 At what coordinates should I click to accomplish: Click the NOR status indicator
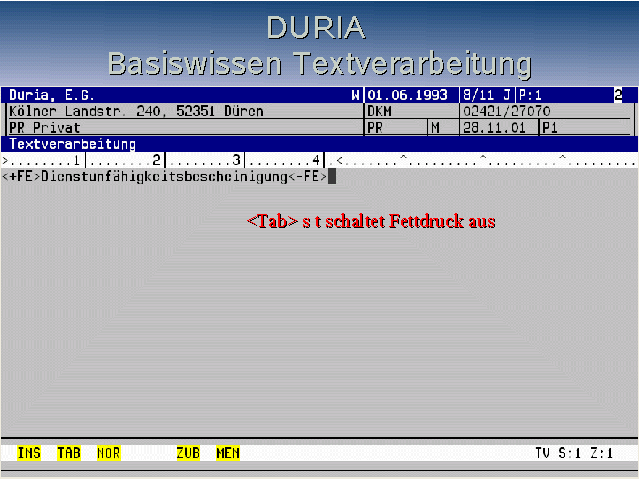pos(109,453)
